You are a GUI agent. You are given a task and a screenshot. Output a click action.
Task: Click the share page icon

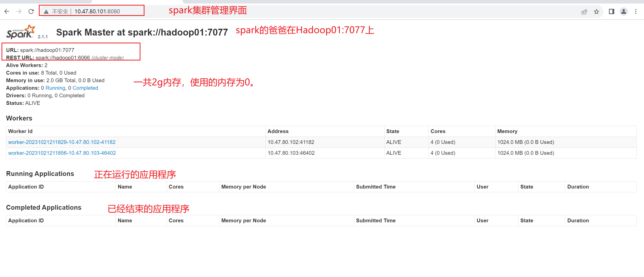pos(584,12)
